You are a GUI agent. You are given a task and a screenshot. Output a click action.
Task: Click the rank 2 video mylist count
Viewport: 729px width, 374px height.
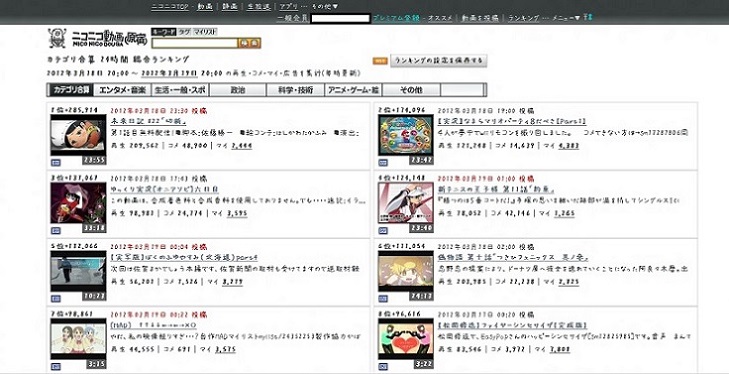[568, 146]
